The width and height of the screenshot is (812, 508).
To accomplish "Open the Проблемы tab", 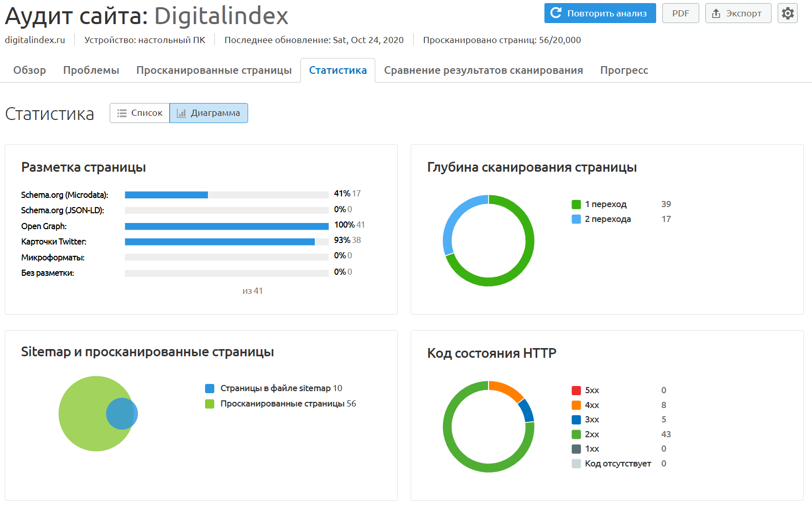I will coord(91,70).
